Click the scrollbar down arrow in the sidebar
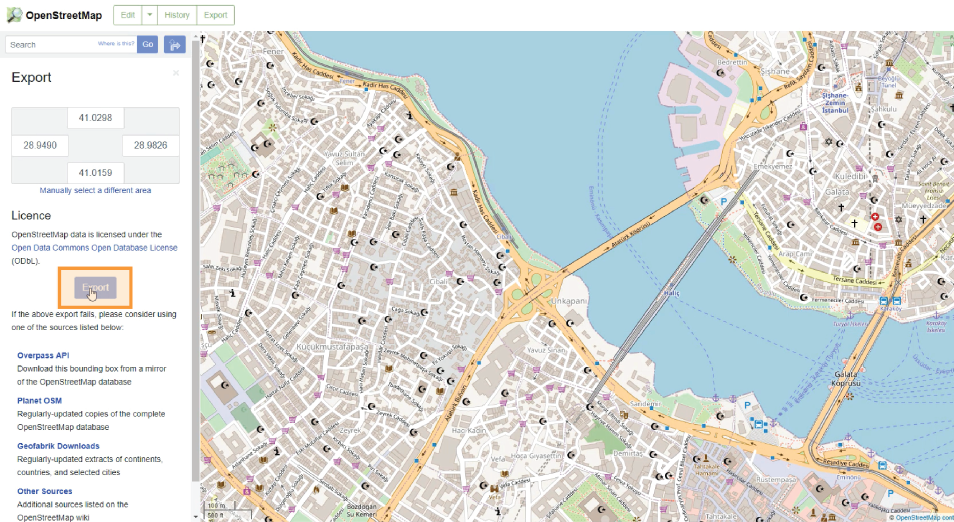The image size is (954, 522). pyautogui.click(x=196, y=517)
